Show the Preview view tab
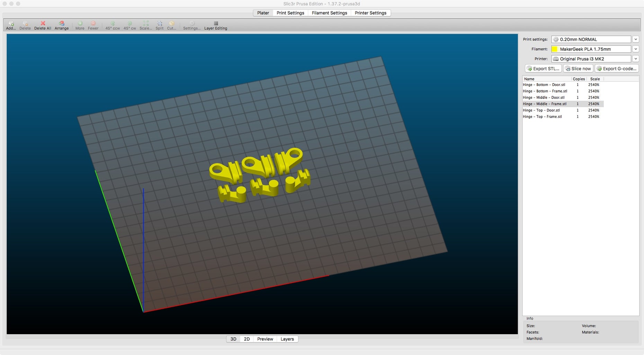The image size is (644, 355). click(265, 339)
